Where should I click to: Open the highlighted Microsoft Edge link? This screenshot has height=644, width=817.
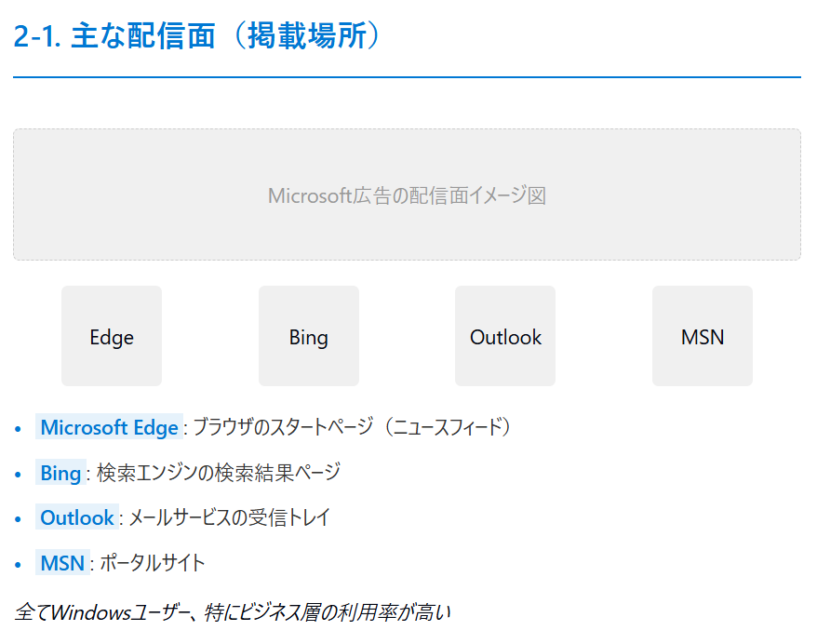[109, 427]
